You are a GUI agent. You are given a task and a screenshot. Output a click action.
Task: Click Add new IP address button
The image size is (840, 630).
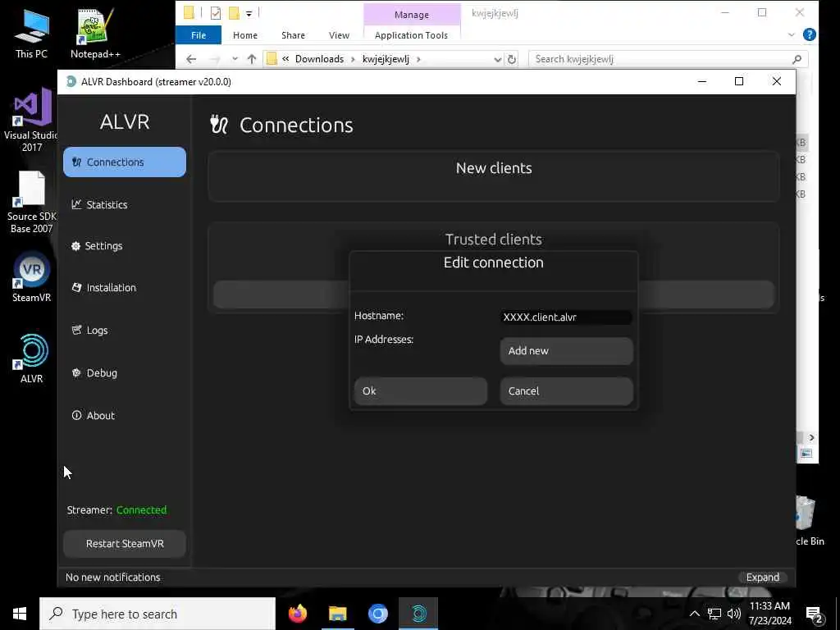[566, 350]
